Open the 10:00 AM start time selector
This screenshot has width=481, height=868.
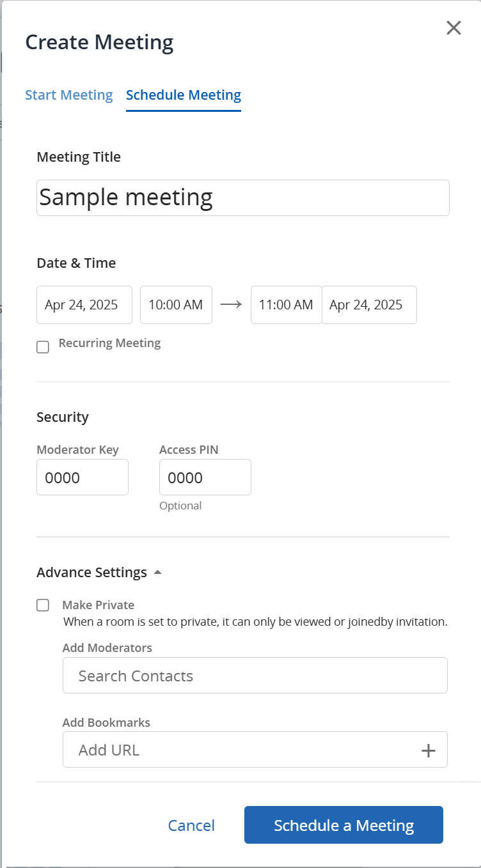[176, 305]
